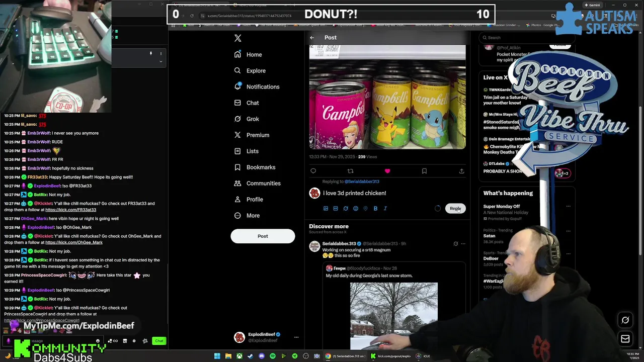Click the green Chat send button

pyautogui.click(x=159, y=341)
